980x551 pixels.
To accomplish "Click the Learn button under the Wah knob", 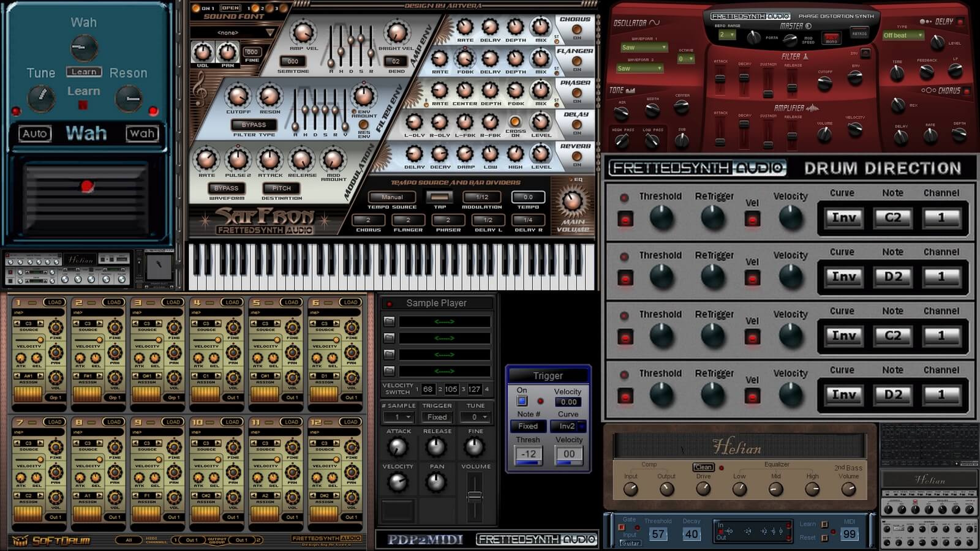I will click(84, 72).
